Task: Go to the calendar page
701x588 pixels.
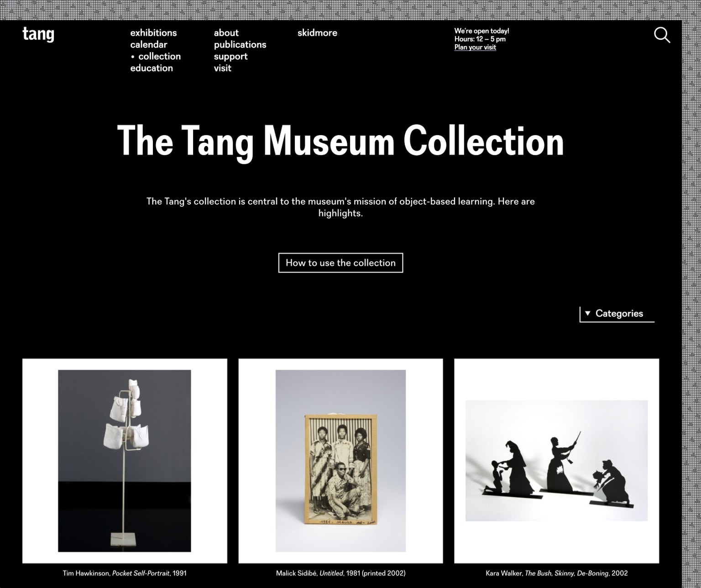Action: [149, 45]
